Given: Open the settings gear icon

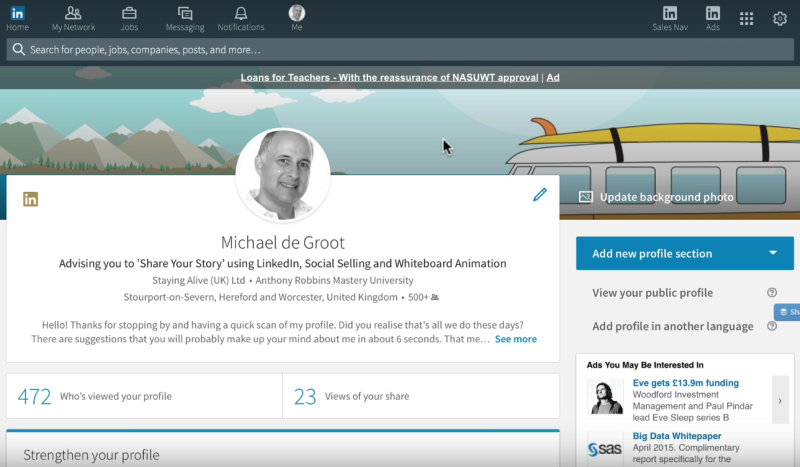Looking at the screenshot, I should tap(780, 19).
